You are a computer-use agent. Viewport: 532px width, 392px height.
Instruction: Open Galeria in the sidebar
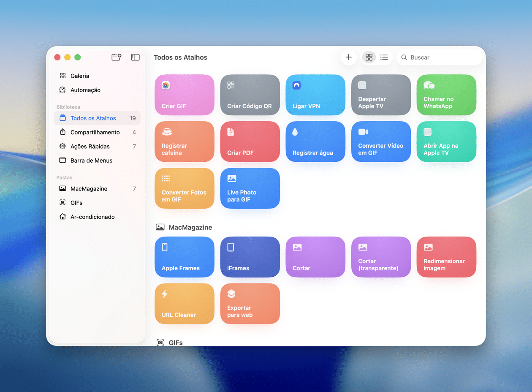tap(97, 76)
